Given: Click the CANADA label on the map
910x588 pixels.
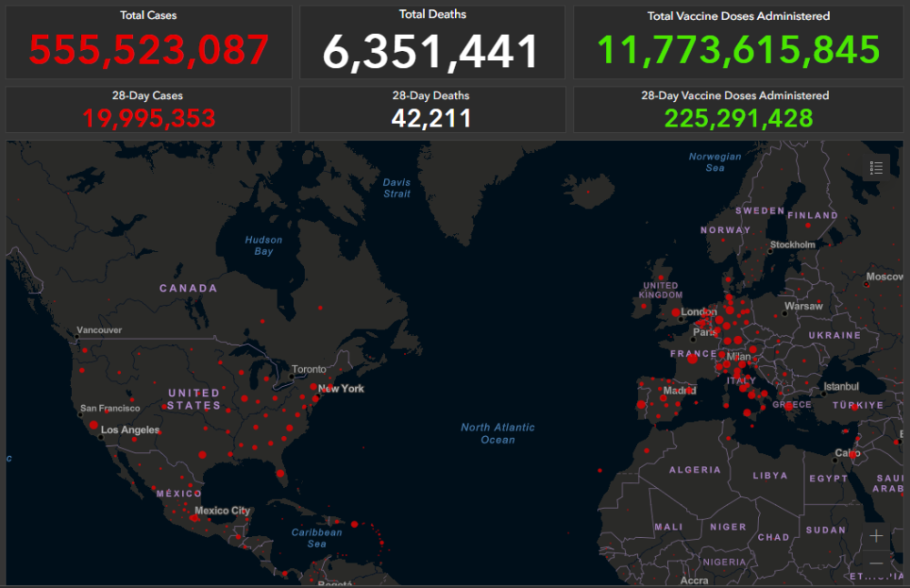Looking at the screenshot, I should point(188,288).
